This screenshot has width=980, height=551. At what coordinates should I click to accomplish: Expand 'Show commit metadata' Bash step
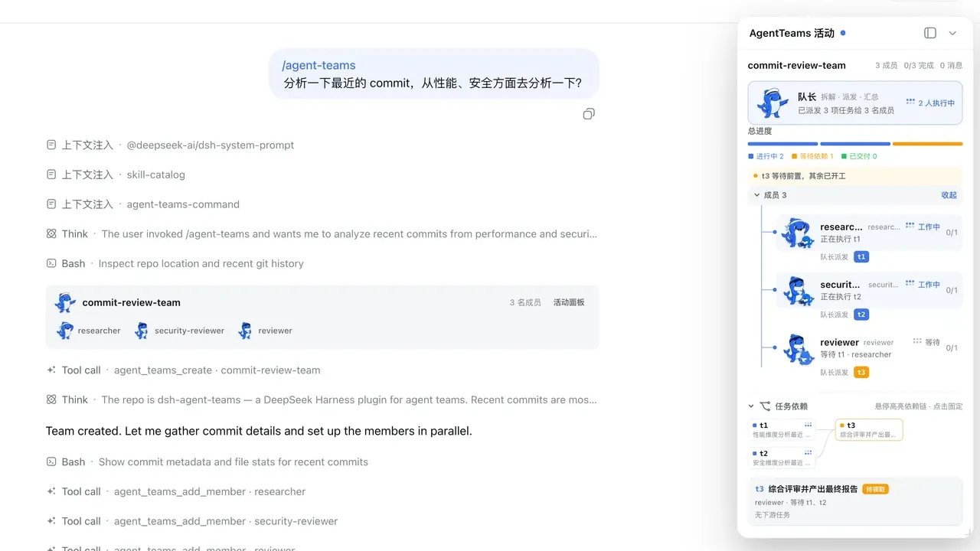(207, 462)
